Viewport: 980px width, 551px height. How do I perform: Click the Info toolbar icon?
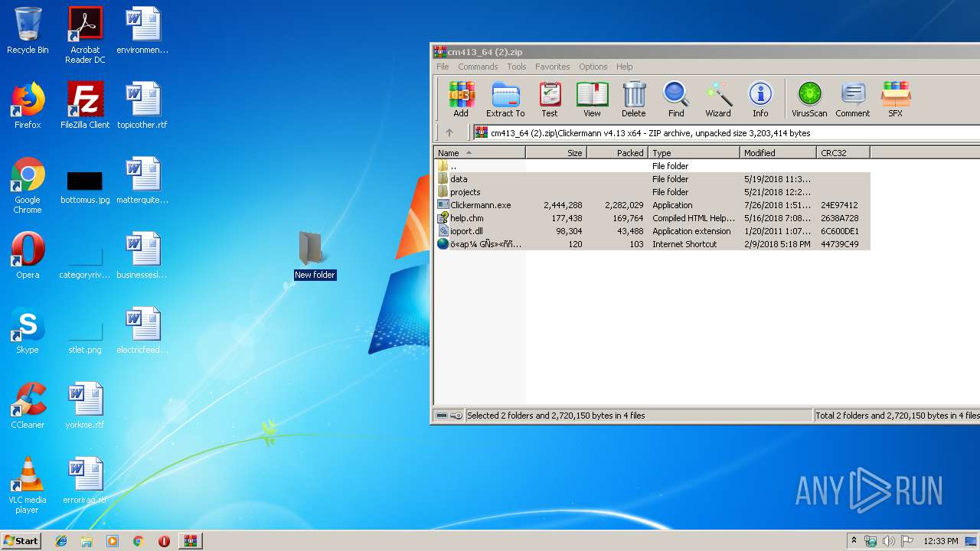pos(760,99)
